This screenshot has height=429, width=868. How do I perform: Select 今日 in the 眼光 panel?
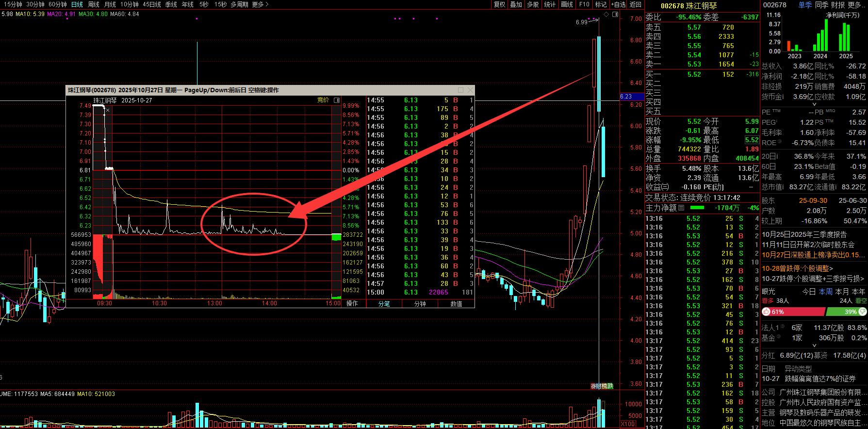click(809, 292)
